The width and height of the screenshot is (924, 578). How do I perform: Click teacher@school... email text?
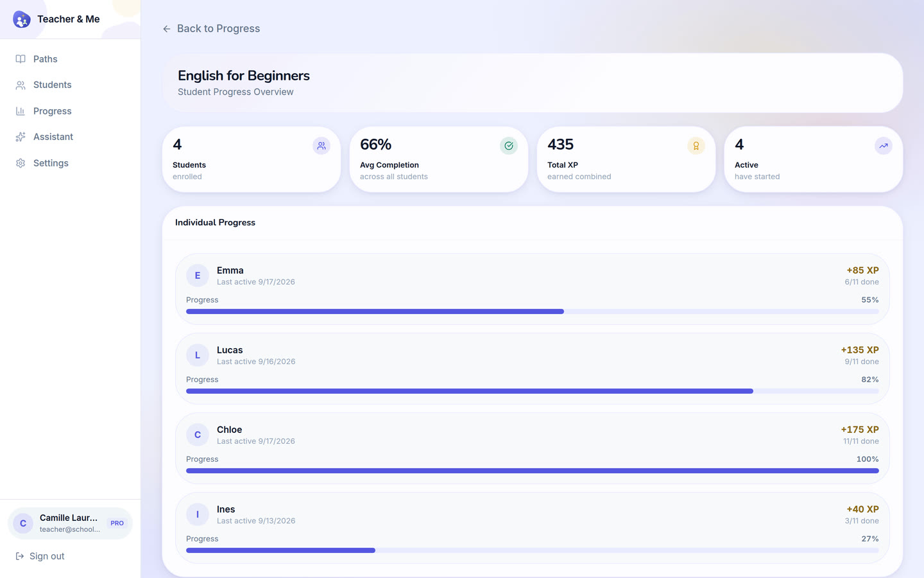coord(70,530)
